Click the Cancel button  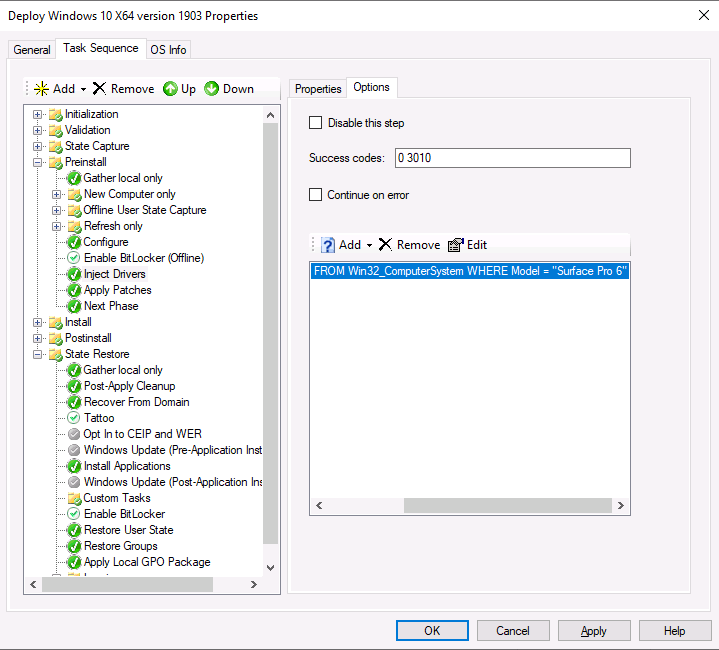click(x=513, y=631)
